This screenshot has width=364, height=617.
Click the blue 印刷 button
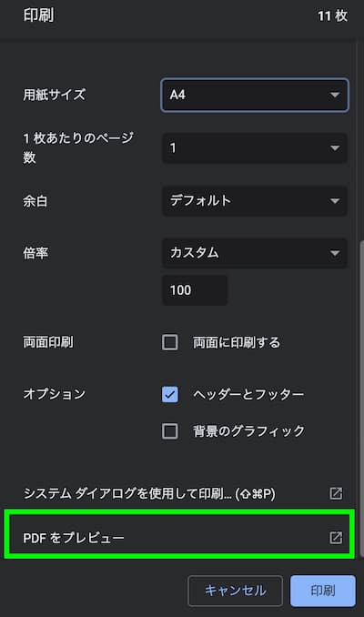[323, 591]
